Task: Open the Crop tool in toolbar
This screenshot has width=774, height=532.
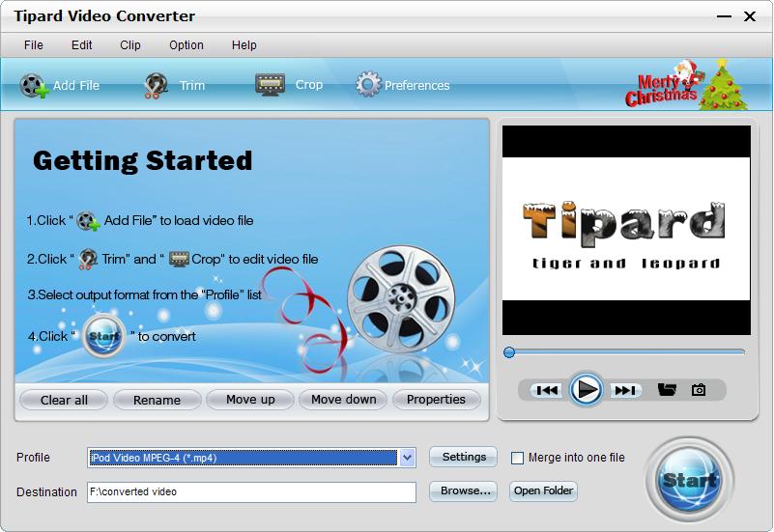Action: click(289, 85)
